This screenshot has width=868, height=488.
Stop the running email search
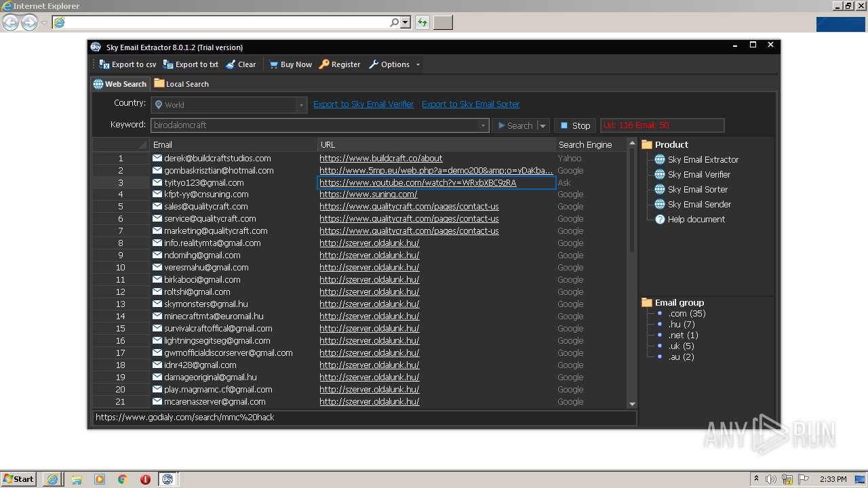[x=575, y=125]
